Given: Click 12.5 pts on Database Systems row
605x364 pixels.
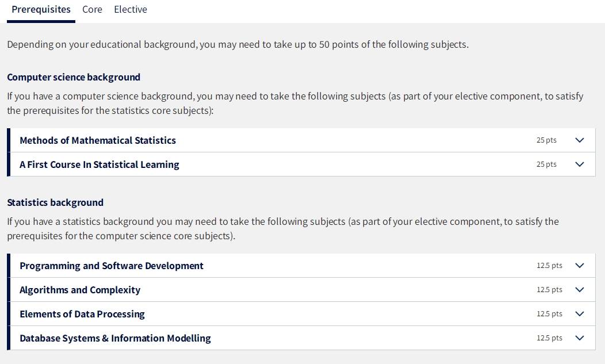Looking at the screenshot, I should [x=549, y=338].
